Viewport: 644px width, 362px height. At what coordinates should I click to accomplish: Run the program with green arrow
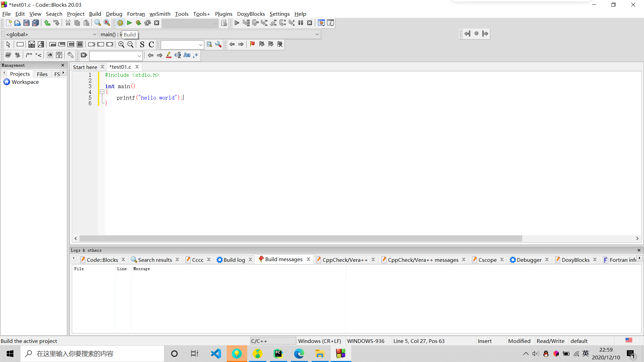point(129,23)
